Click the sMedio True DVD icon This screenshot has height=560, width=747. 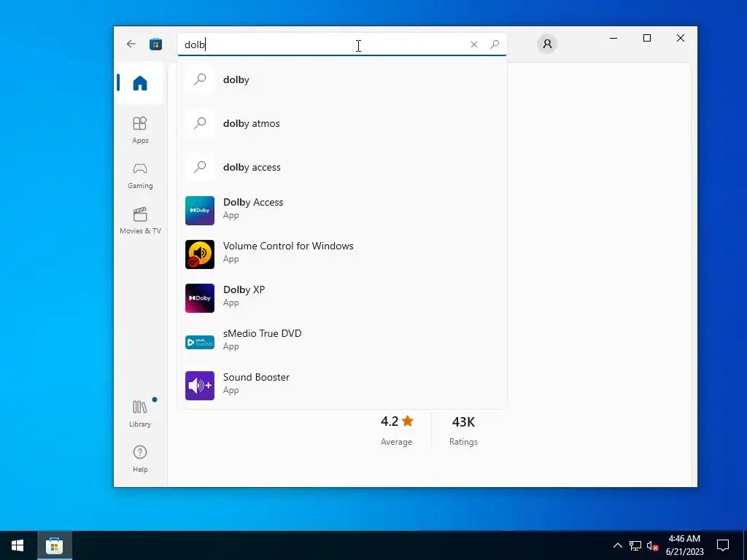pos(200,342)
